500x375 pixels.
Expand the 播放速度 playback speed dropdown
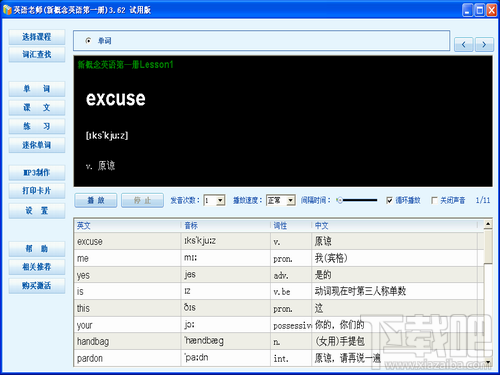[x=291, y=200]
